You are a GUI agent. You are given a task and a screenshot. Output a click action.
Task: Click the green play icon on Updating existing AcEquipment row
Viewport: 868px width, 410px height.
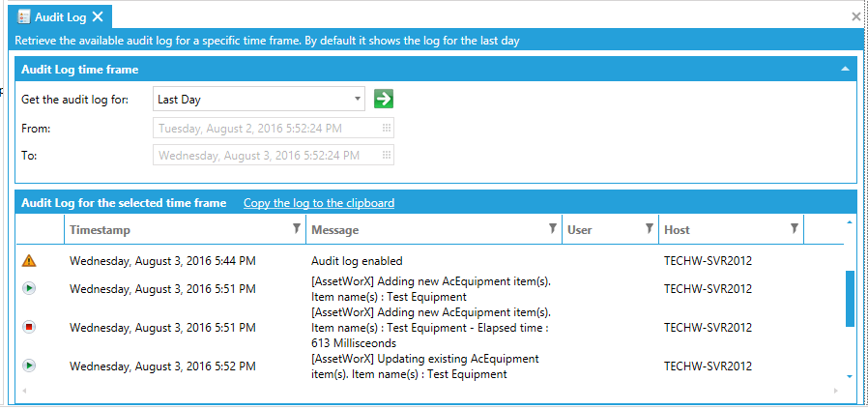29,366
